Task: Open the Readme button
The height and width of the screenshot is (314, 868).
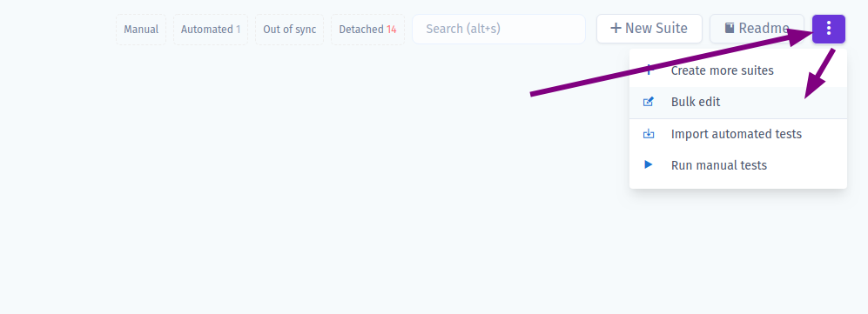Action: click(x=757, y=29)
